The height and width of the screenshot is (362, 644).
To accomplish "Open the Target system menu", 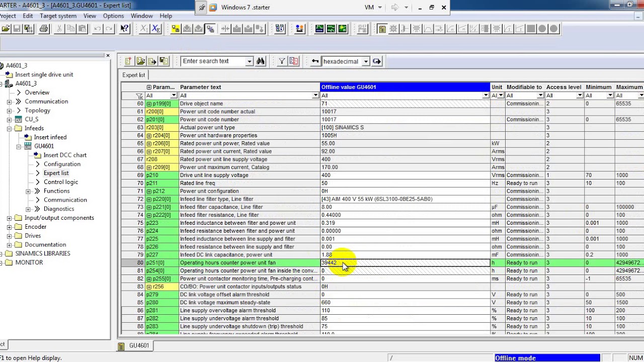I will point(58,16).
